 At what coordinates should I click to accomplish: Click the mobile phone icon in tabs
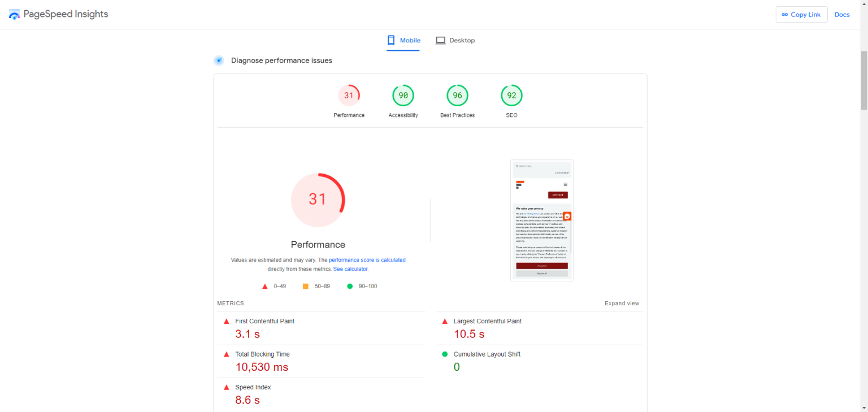pyautogui.click(x=391, y=40)
